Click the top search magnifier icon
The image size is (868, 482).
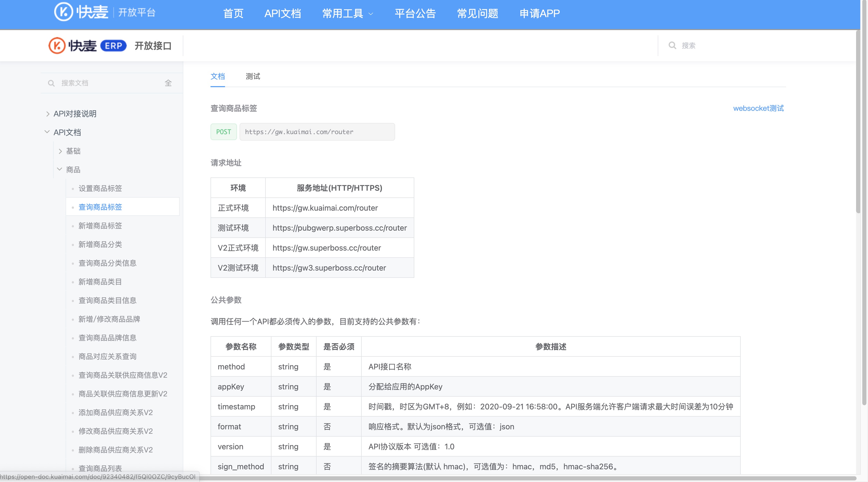[x=672, y=45]
